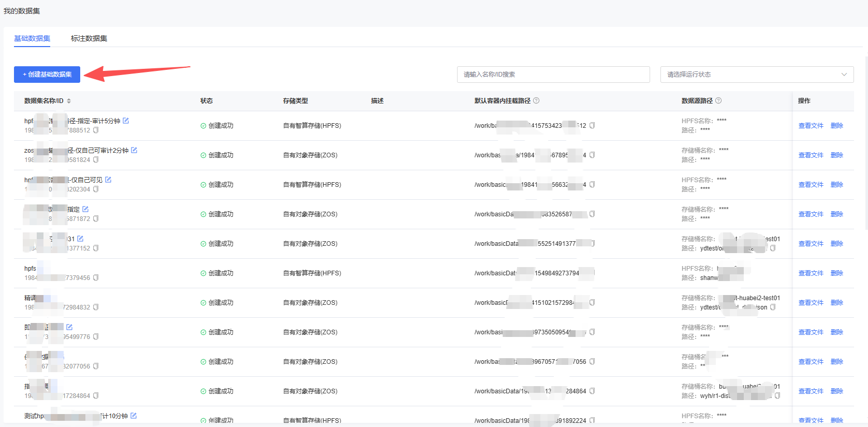This screenshot has width=868, height=427.
Task: Click the 创建基础数据集 button
Action: 47,75
